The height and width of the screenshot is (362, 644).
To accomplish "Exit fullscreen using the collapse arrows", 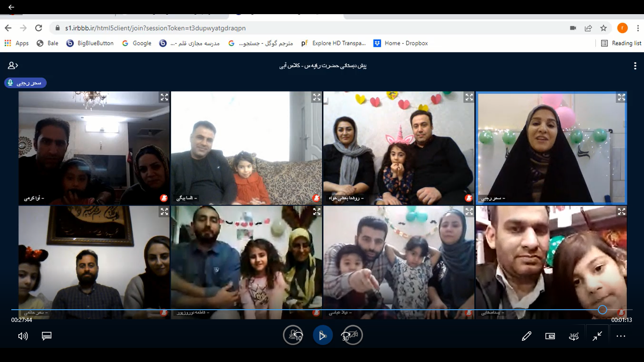I will (597, 336).
